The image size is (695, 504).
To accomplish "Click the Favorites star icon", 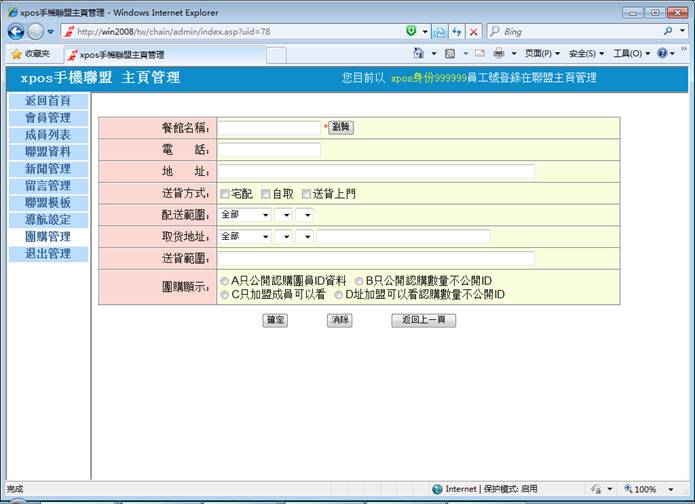I will [x=16, y=54].
